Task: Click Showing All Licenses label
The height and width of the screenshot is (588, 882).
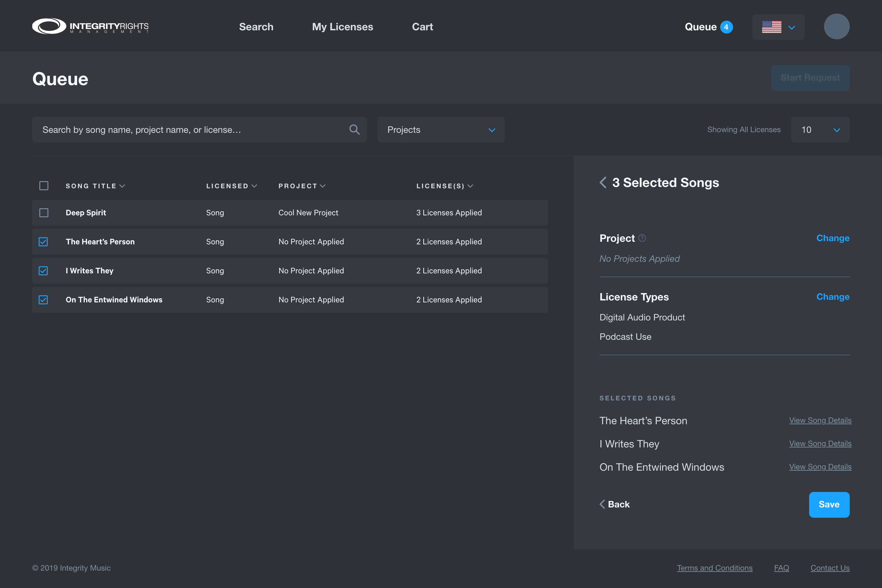Action: 744,130
